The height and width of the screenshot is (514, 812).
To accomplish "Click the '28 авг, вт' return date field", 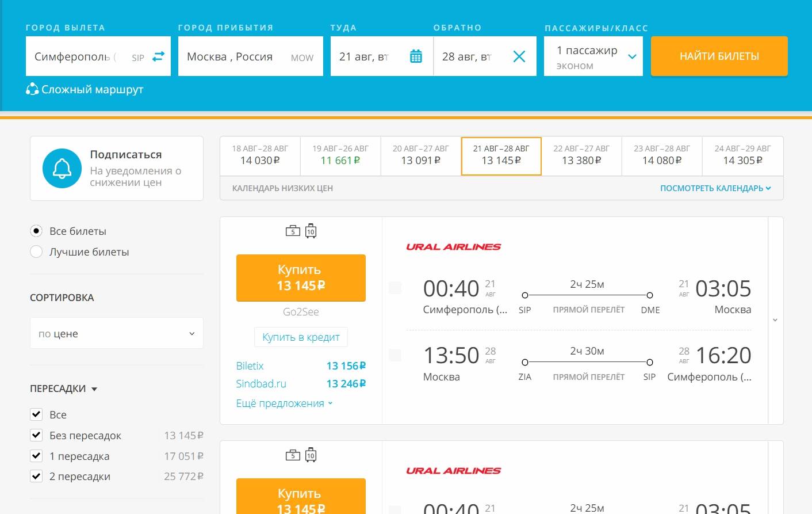I will point(485,56).
